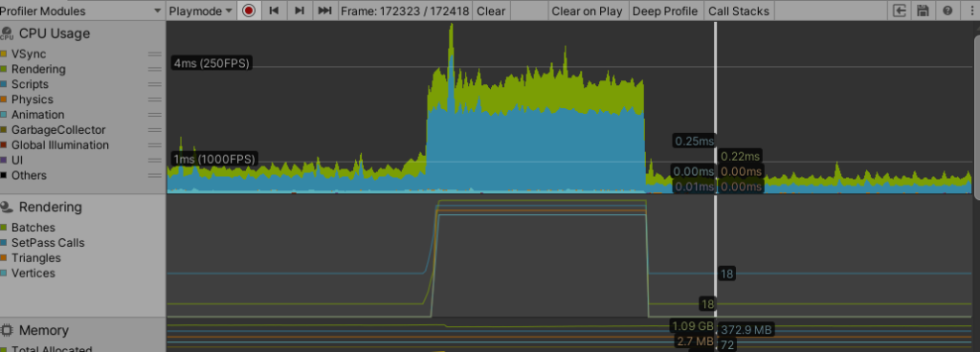Jump to the current frame

point(324,11)
